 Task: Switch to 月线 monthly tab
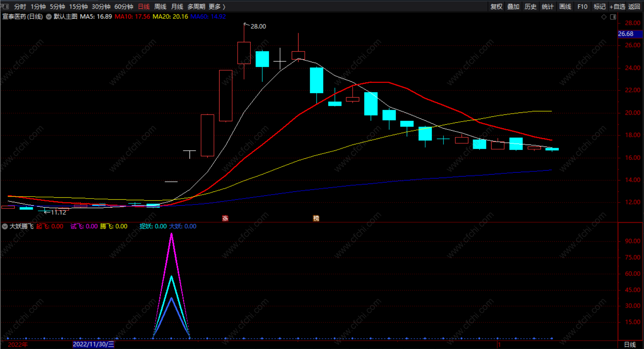click(177, 7)
